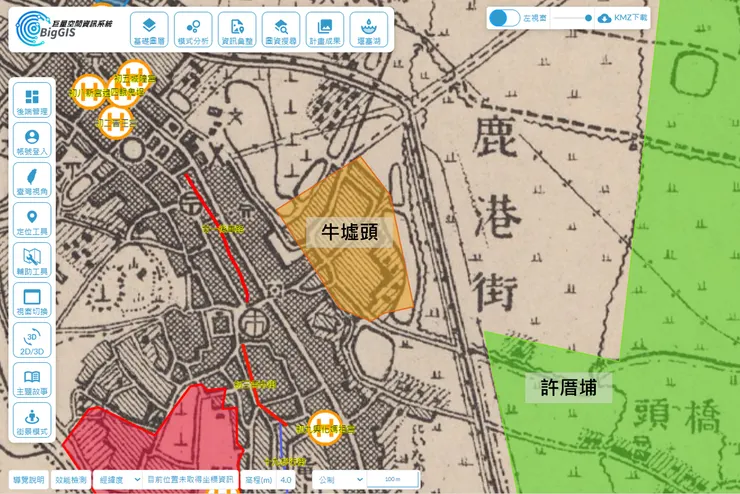The height and width of the screenshot is (494, 740).
Task: Click the elevation value 4.0
Action: [286, 480]
